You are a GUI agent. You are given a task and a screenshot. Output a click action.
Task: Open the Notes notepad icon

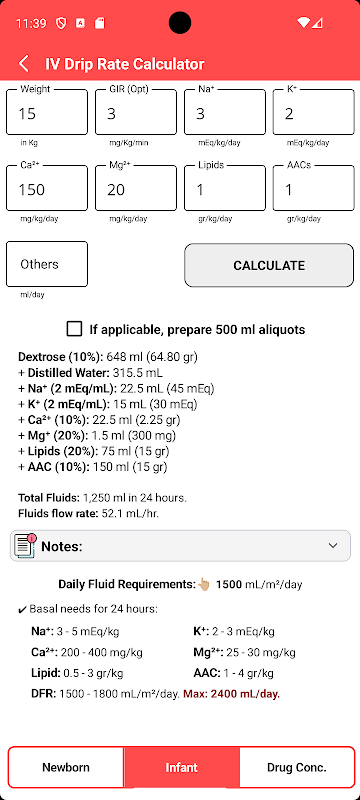(25, 546)
